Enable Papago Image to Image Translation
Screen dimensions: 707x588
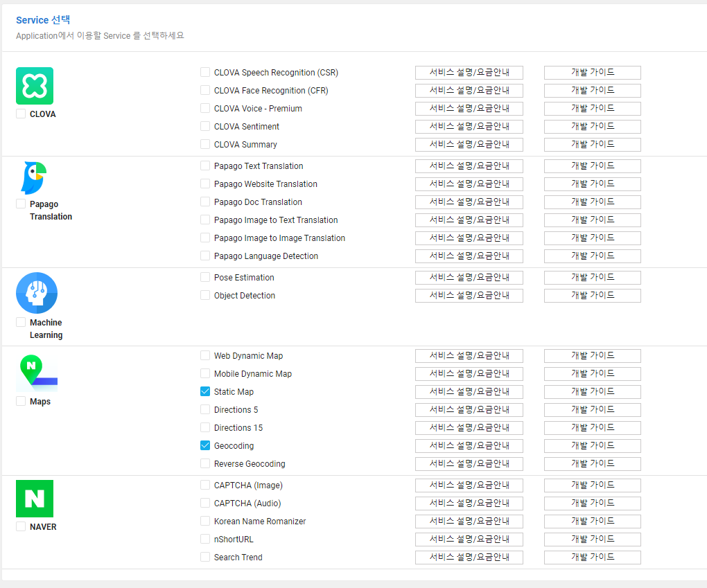pyautogui.click(x=205, y=238)
